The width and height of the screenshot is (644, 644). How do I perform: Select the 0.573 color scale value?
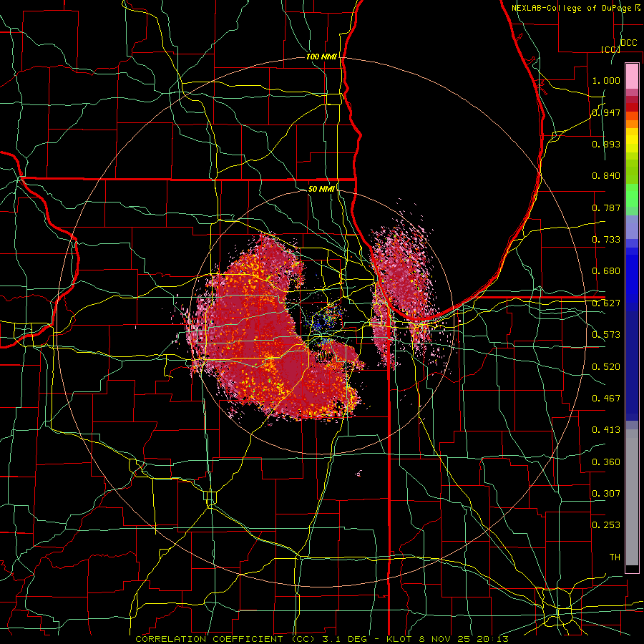coord(606,335)
